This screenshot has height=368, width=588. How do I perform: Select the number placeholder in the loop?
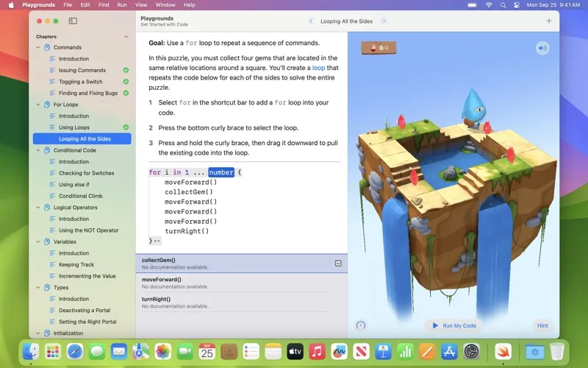221,172
